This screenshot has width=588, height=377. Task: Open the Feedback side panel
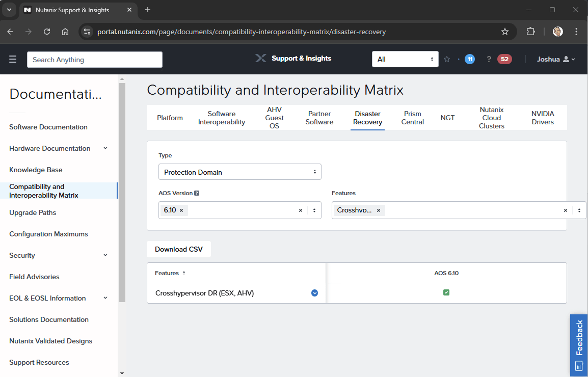[579, 345]
